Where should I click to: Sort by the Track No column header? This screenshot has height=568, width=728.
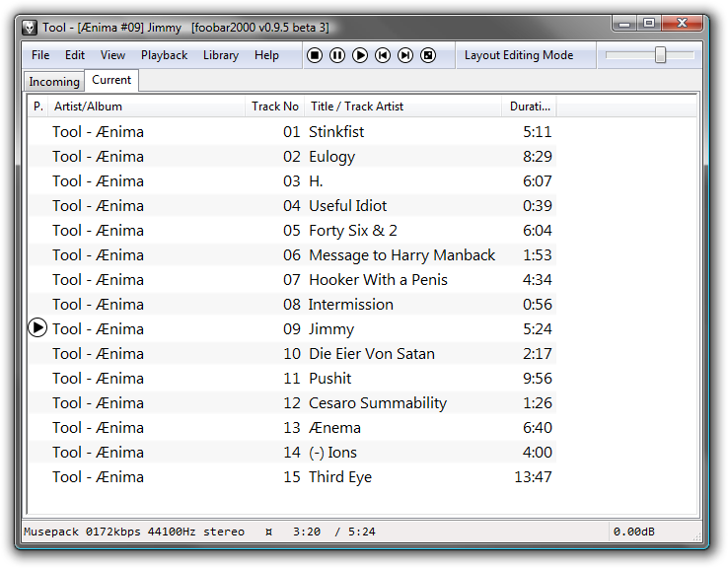275,106
